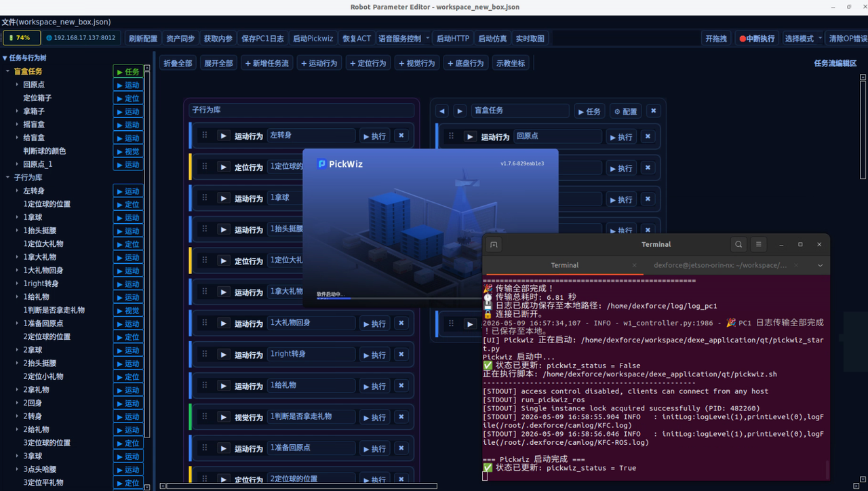Viewport: 868px width, 491px height.
Task: Click the 展开全部 button
Action: click(218, 63)
